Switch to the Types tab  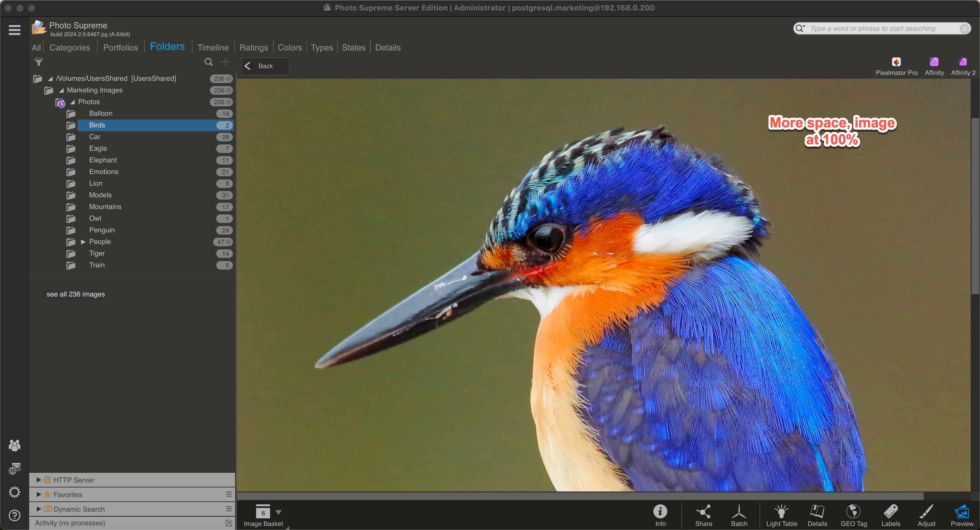[322, 48]
